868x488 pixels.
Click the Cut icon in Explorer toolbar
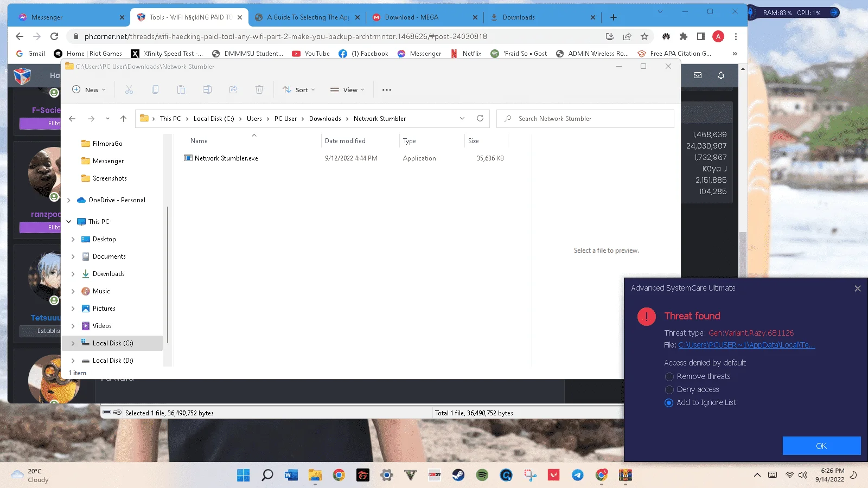click(x=129, y=90)
